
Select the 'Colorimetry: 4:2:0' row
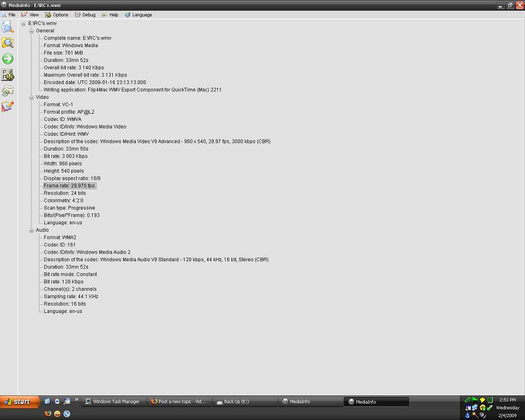[x=63, y=200]
